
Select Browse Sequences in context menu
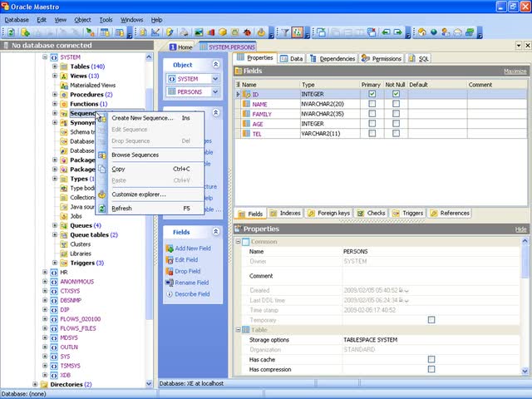click(x=135, y=155)
